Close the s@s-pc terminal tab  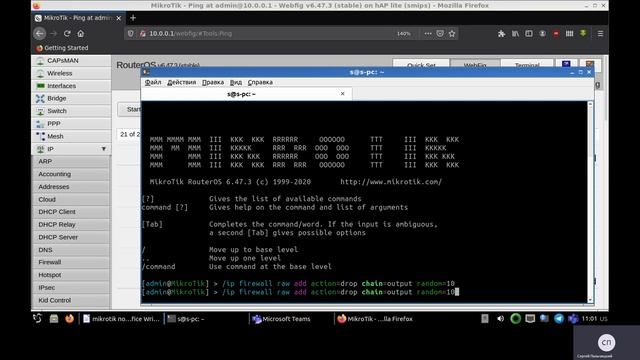pos(342,94)
